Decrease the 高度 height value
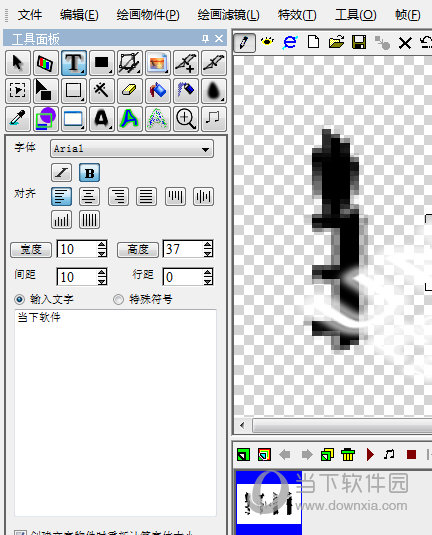 tap(208, 253)
